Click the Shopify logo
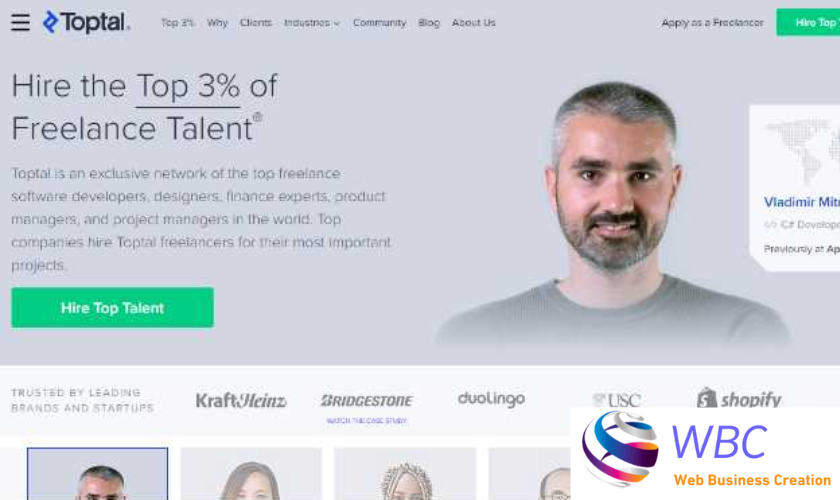This screenshot has width=840, height=500. [x=739, y=399]
